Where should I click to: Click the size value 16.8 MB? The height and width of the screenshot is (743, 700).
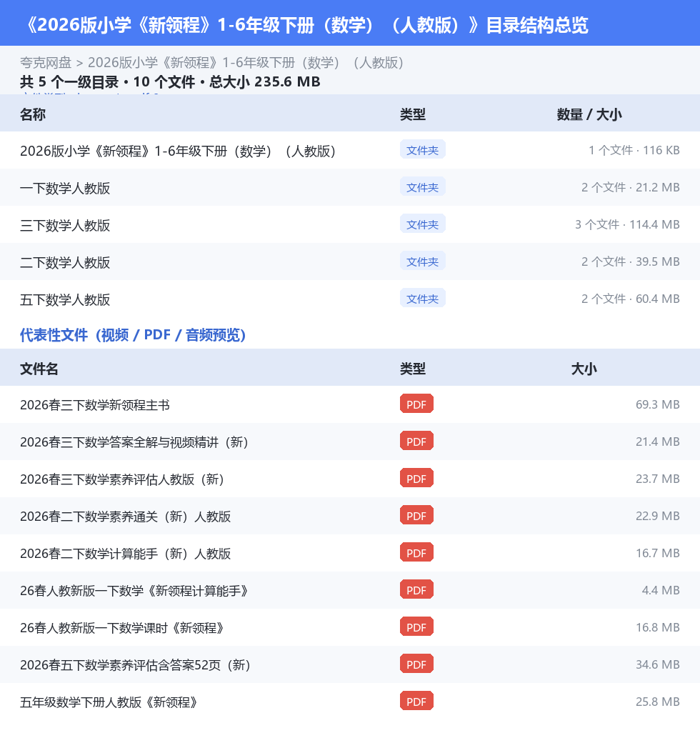coord(657,627)
